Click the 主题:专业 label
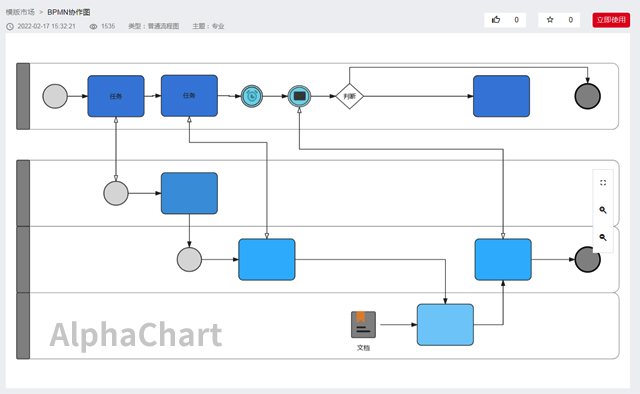This screenshot has height=394, width=640. tap(208, 26)
